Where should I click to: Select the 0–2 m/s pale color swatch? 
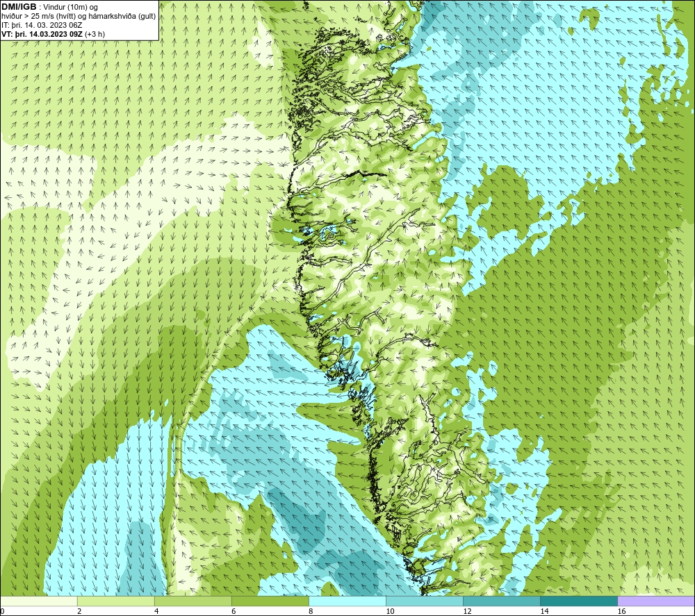[38, 601]
